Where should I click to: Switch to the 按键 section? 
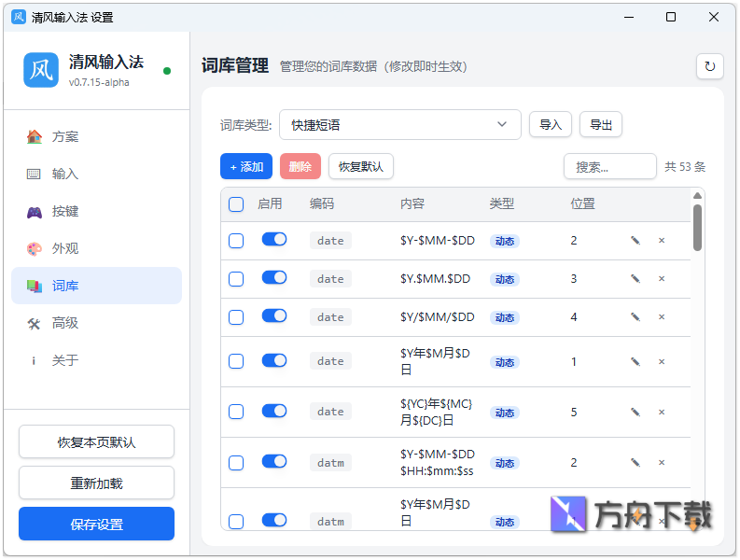(x=96, y=212)
